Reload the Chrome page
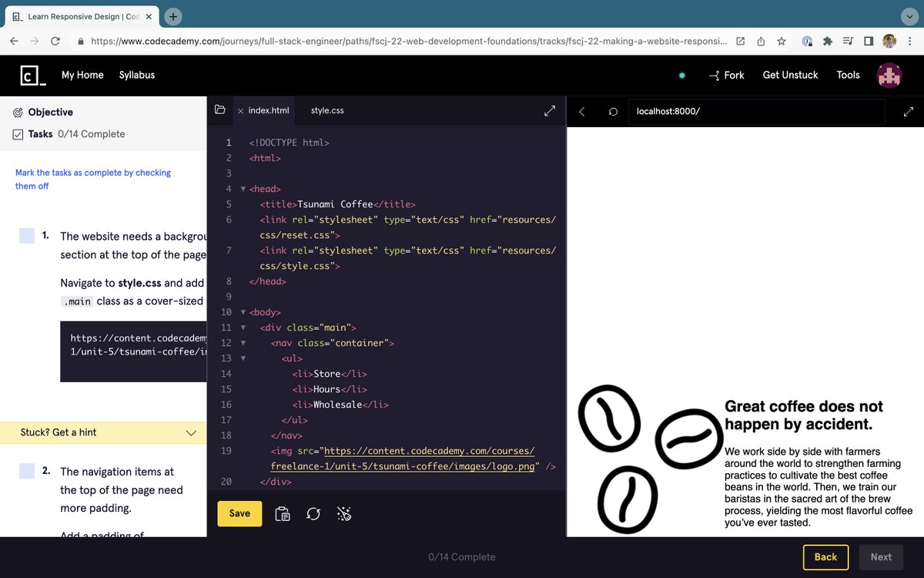Screen dimensions: 924x578 [x=55, y=42]
